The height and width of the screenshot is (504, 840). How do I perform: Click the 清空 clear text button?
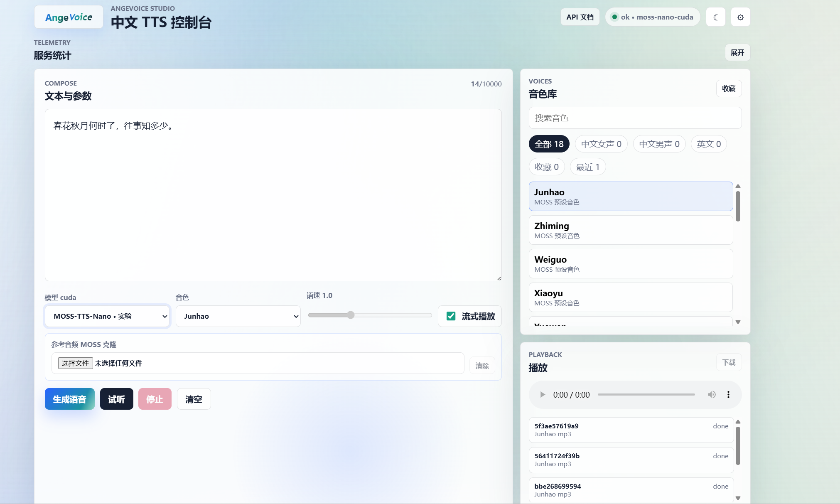point(194,399)
